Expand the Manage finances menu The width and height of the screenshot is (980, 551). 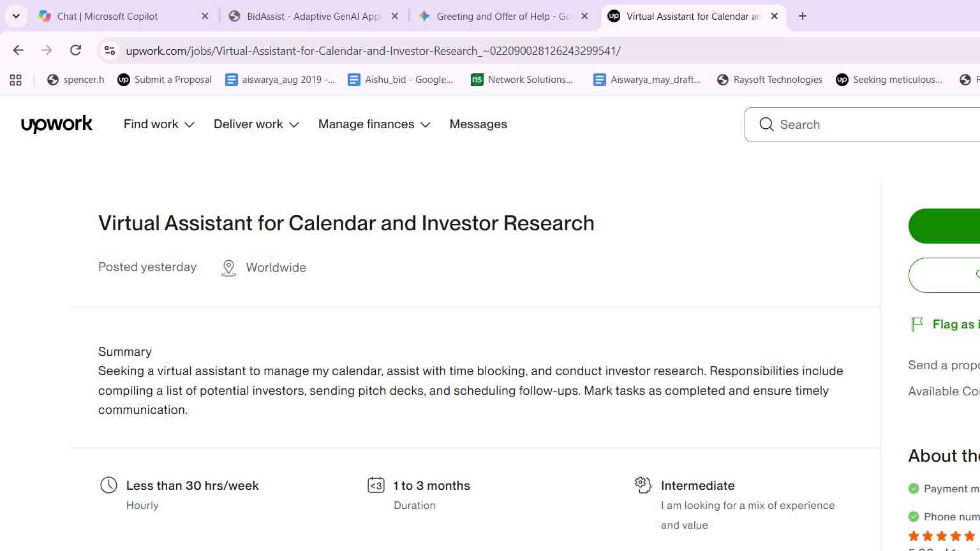tap(375, 124)
